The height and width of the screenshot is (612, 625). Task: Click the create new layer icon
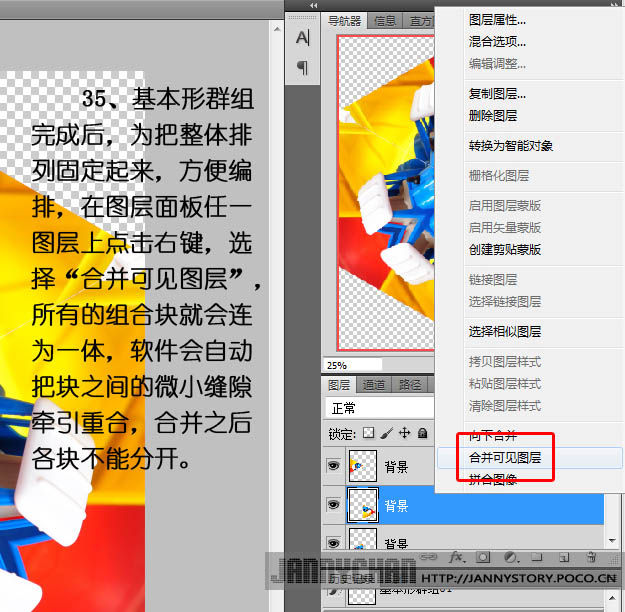[564, 557]
